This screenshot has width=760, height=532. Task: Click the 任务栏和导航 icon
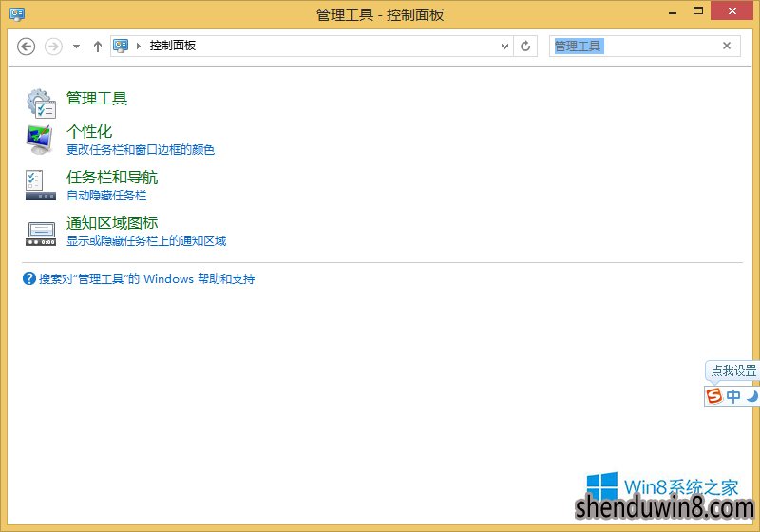41,185
